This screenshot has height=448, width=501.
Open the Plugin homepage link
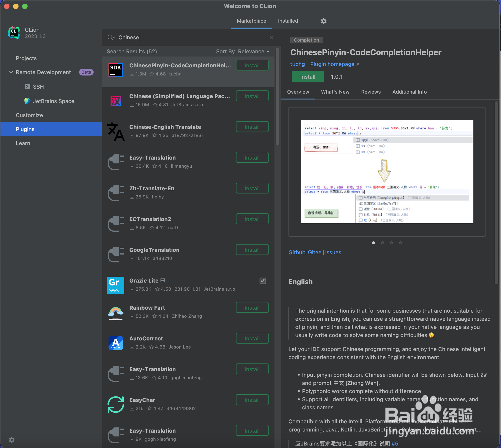tap(334, 64)
